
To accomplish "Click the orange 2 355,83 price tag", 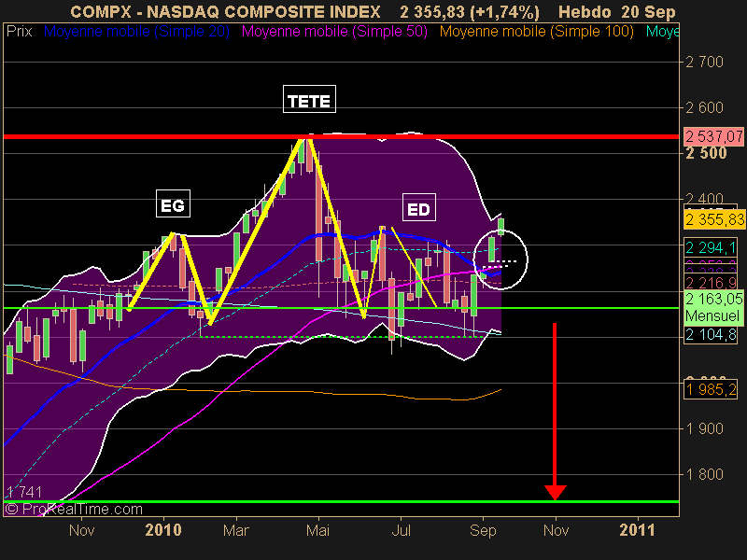I will point(714,219).
